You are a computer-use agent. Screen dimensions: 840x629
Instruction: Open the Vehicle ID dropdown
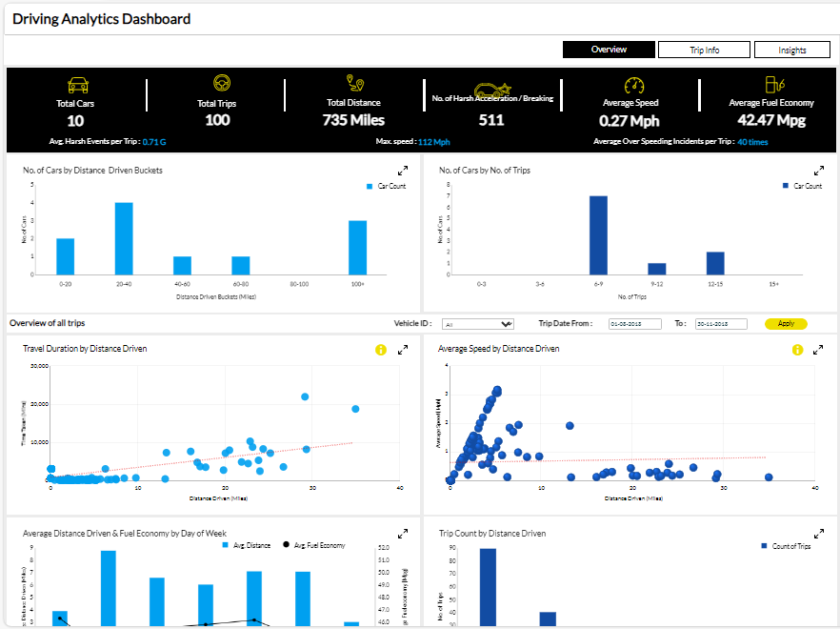478,324
